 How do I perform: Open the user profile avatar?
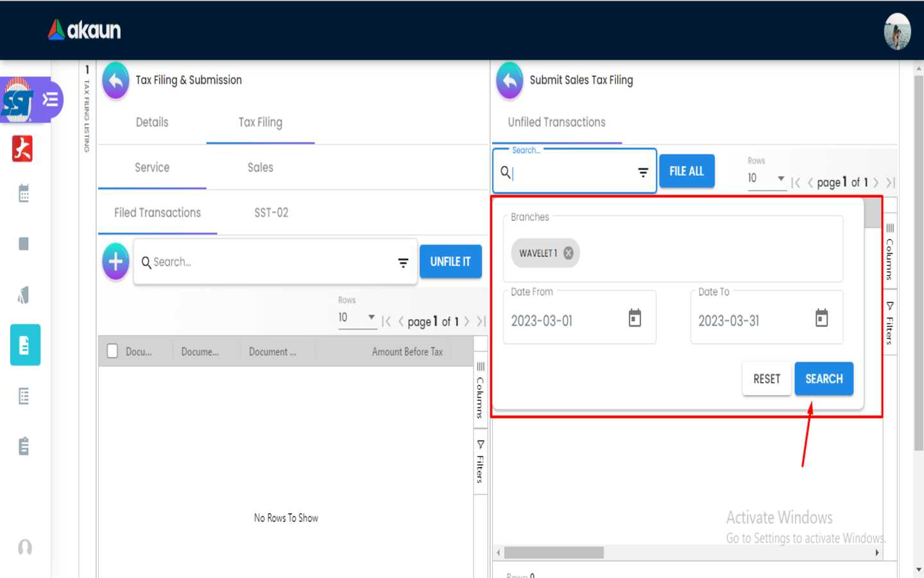[x=897, y=31]
